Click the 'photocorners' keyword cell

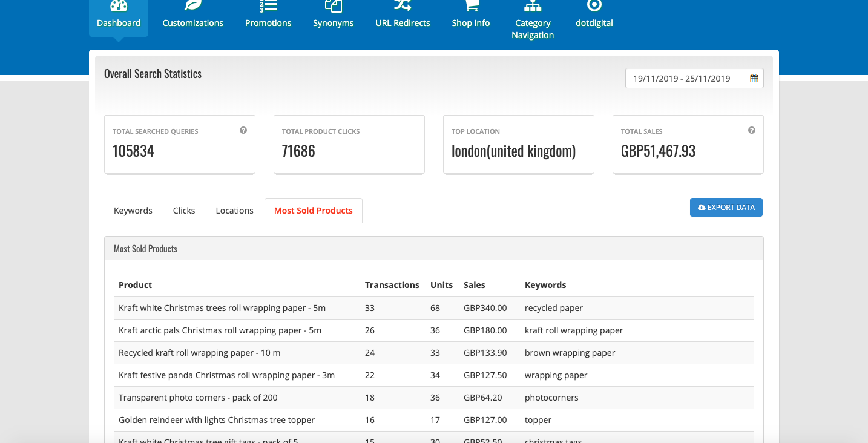point(551,398)
